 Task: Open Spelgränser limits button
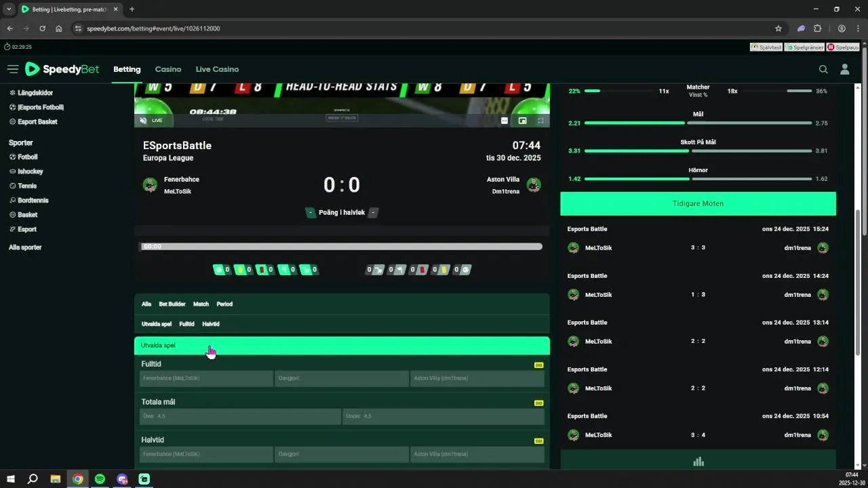click(804, 47)
